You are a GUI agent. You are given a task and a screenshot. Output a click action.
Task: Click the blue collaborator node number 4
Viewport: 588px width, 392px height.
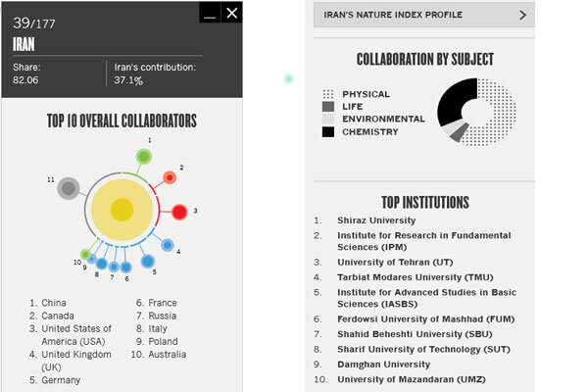[x=168, y=245]
